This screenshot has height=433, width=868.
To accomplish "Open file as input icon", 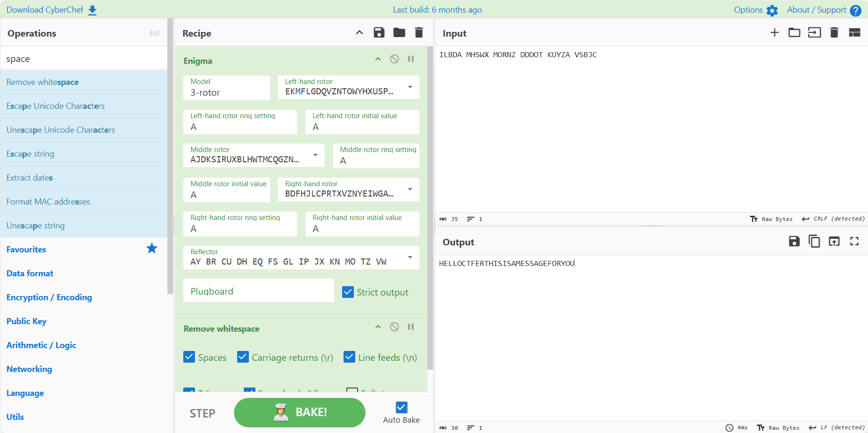I will tap(815, 32).
